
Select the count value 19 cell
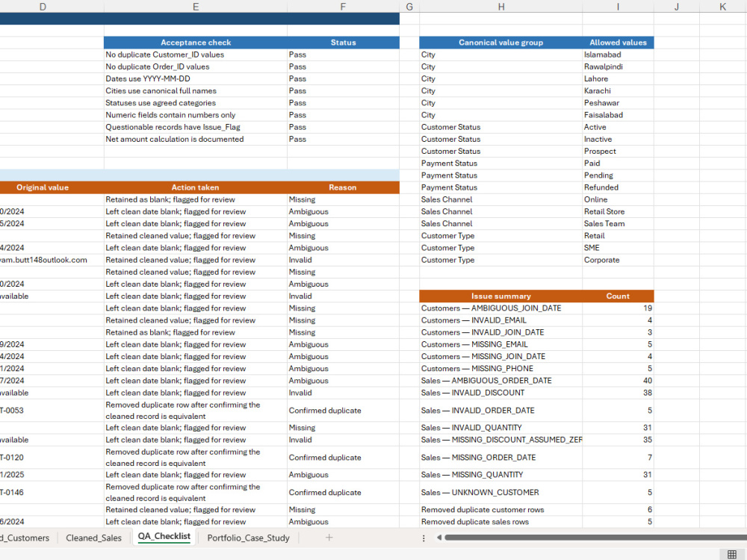[x=618, y=308]
